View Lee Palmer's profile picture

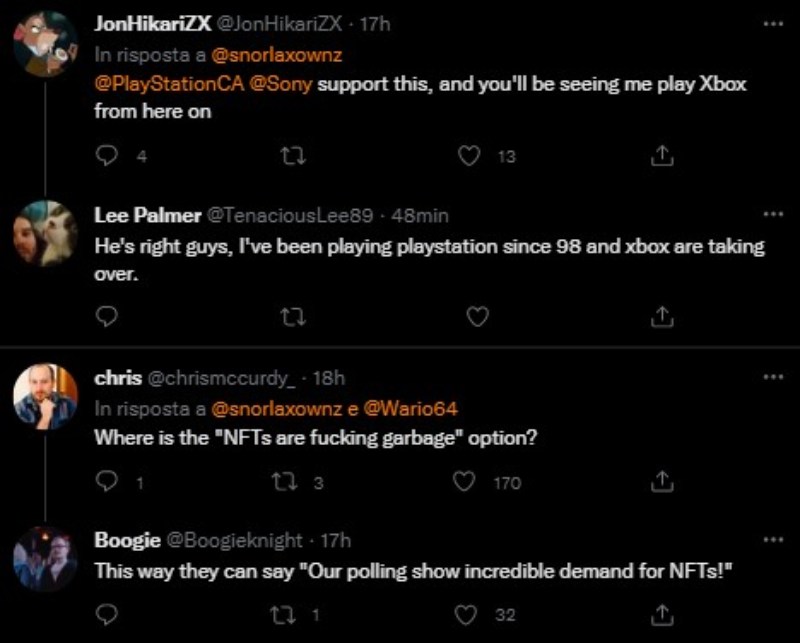point(45,233)
